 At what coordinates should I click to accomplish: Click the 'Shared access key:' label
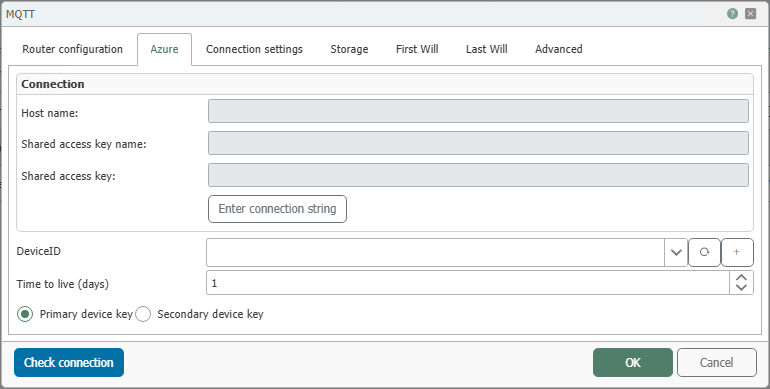(68, 176)
